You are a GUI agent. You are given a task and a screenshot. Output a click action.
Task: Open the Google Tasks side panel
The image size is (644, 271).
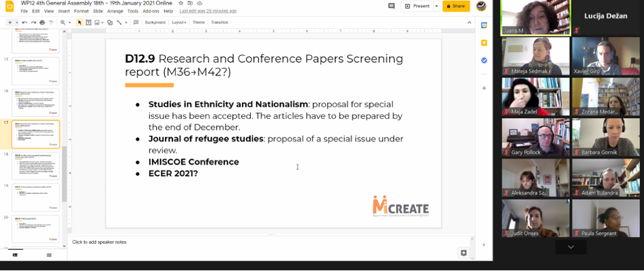(485, 61)
